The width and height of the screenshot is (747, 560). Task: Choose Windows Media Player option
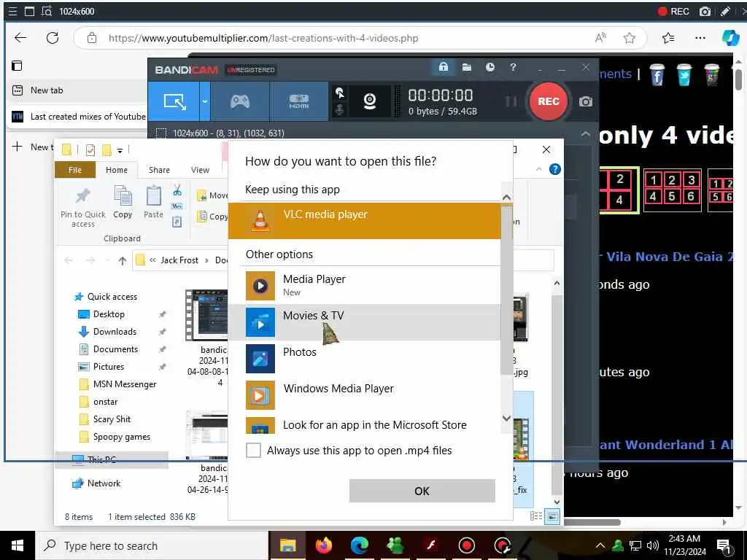coord(365,394)
